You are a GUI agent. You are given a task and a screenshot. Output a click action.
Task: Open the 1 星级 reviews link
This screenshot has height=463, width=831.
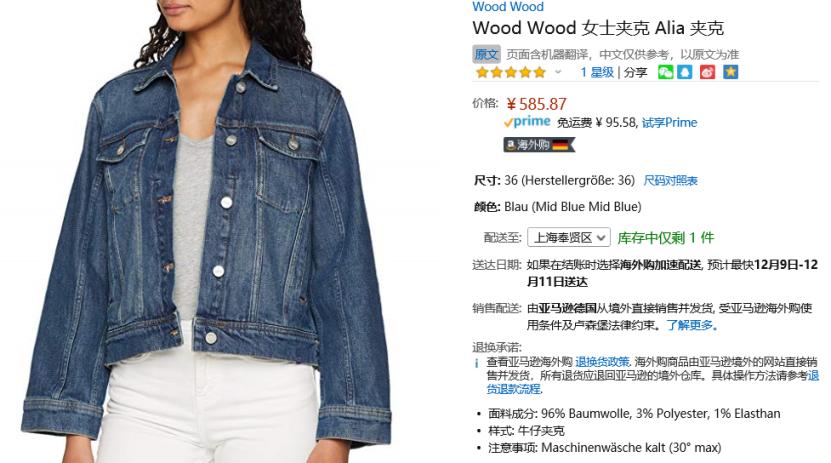tap(597, 72)
